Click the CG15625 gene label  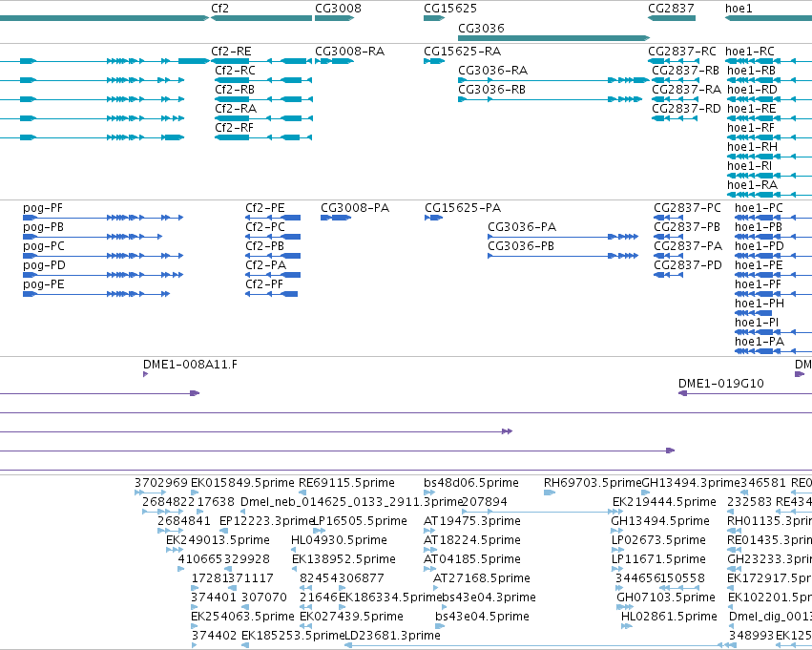pyautogui.click(x=450, y=9)
